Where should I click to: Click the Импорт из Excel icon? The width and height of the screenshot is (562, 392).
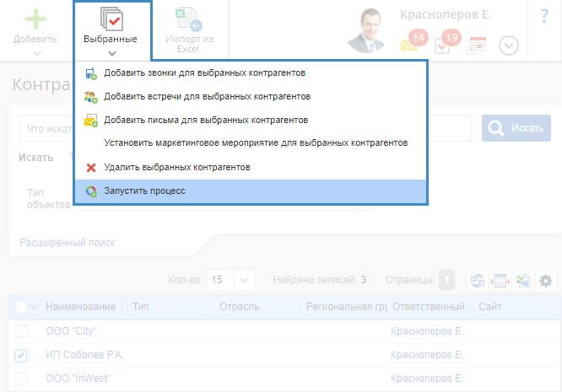coord(188,19)
